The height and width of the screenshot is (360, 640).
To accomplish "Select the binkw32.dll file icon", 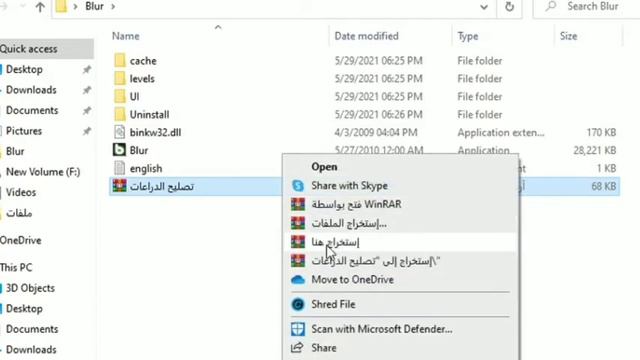I will [x=119, y=132].
